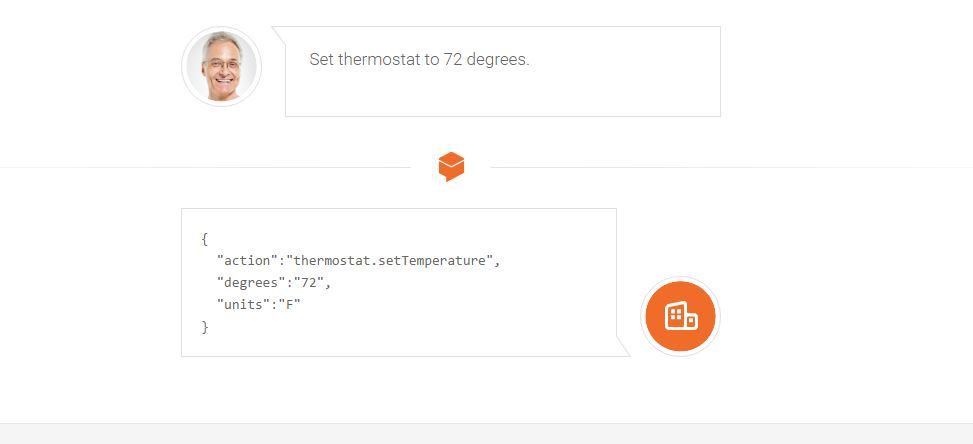973x444 pixels.
Task: Select the "thermostat.setTemperature" value
Action: [x=391, y=261]
